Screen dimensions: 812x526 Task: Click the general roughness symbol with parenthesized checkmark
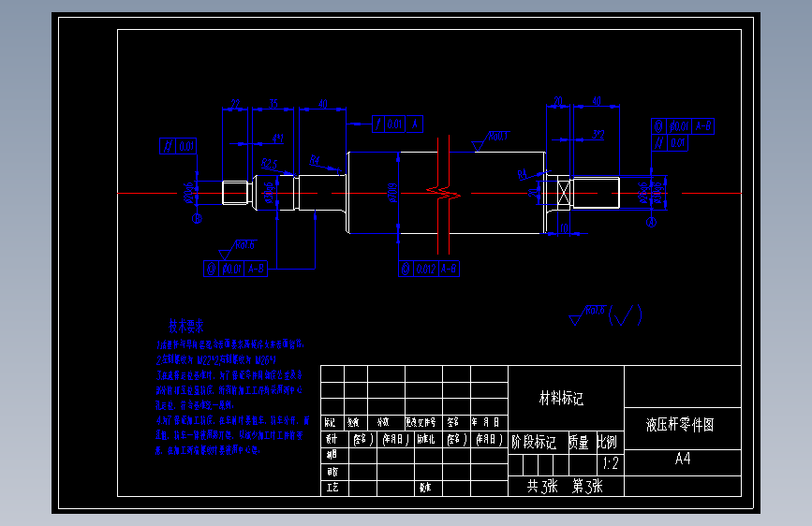[x=605, y=315]
